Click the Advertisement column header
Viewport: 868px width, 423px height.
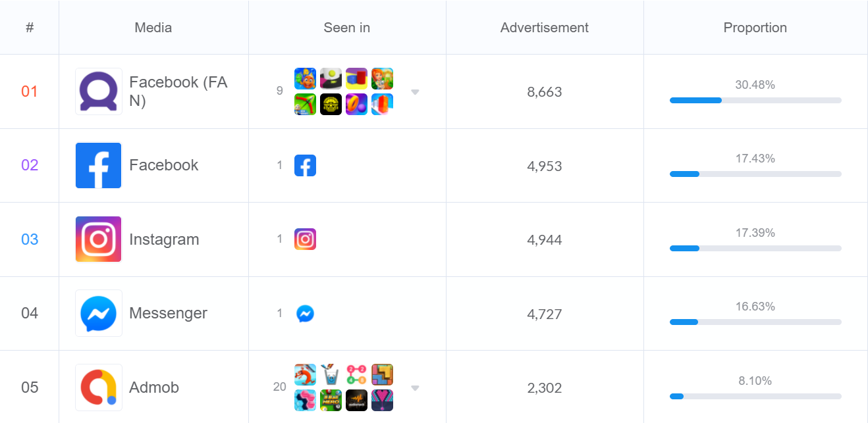[544, 28]
